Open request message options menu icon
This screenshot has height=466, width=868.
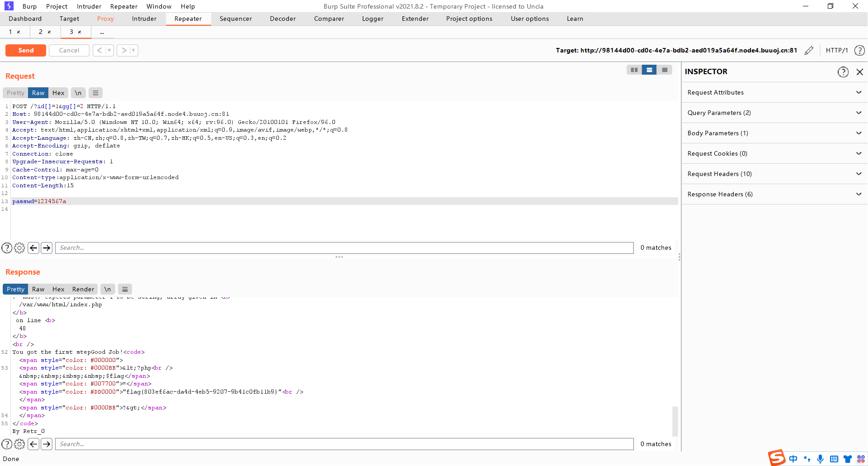[x=95, y=93]
